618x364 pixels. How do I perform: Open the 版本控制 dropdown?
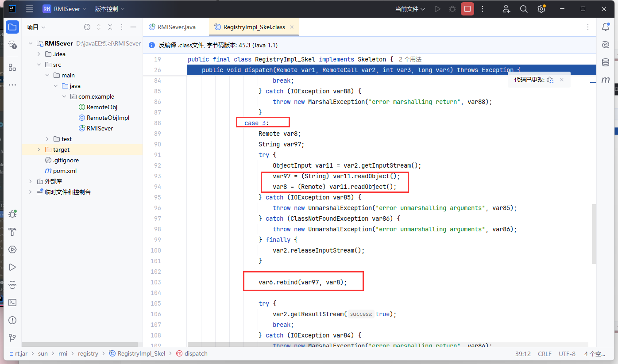coord(109,9)
